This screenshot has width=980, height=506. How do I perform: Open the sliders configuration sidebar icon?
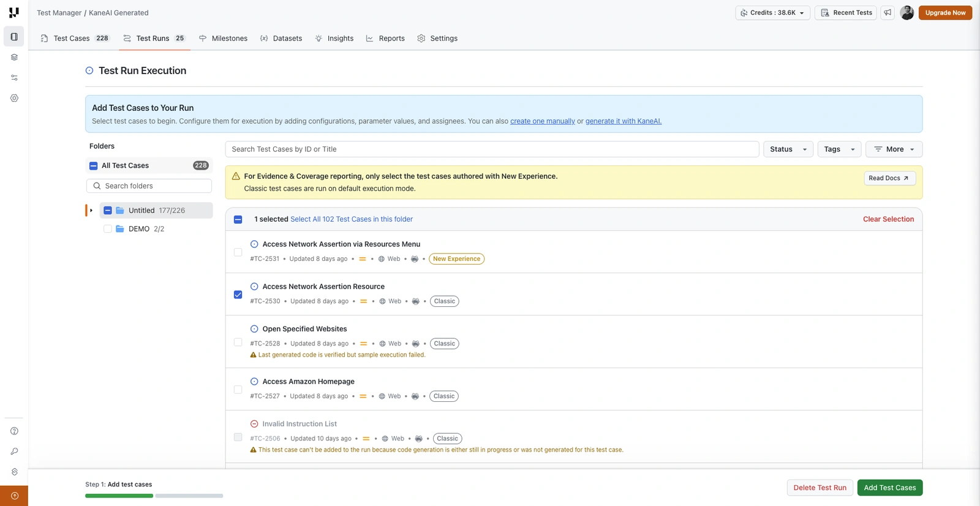pos(14,78)
